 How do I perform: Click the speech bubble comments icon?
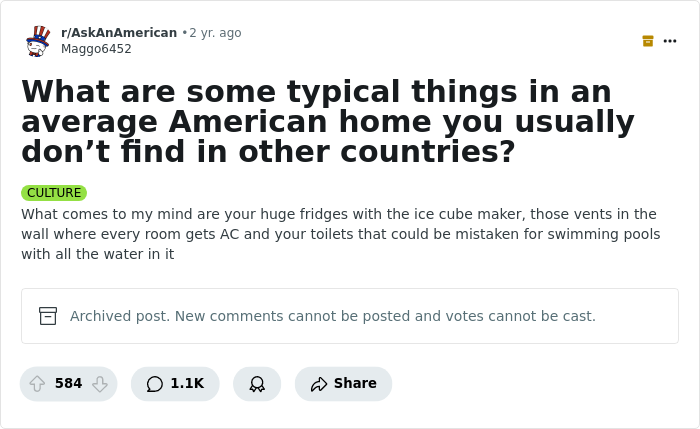pos(155,384)
